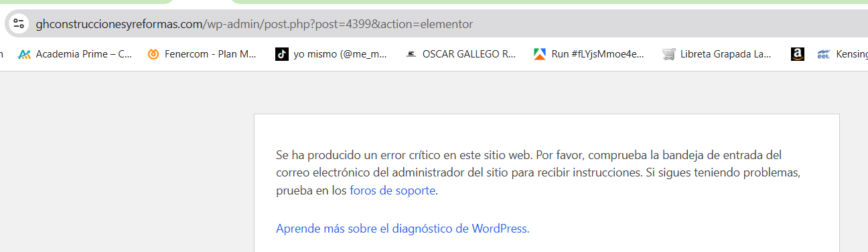
Task: Open the "Academia Prime – C..." bookmark label
Action: (x=84, y=55)
